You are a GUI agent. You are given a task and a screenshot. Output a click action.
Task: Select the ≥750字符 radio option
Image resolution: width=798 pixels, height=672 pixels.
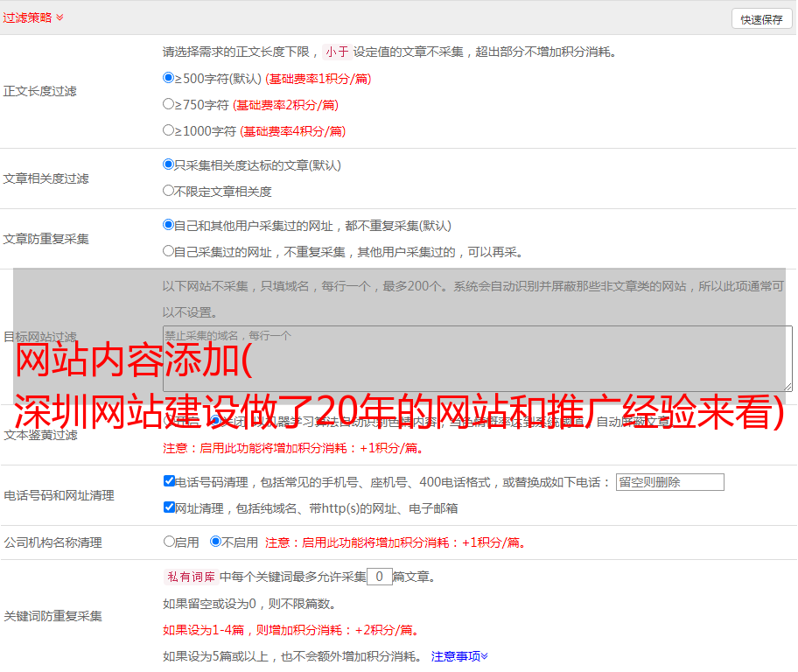point(168,104)
